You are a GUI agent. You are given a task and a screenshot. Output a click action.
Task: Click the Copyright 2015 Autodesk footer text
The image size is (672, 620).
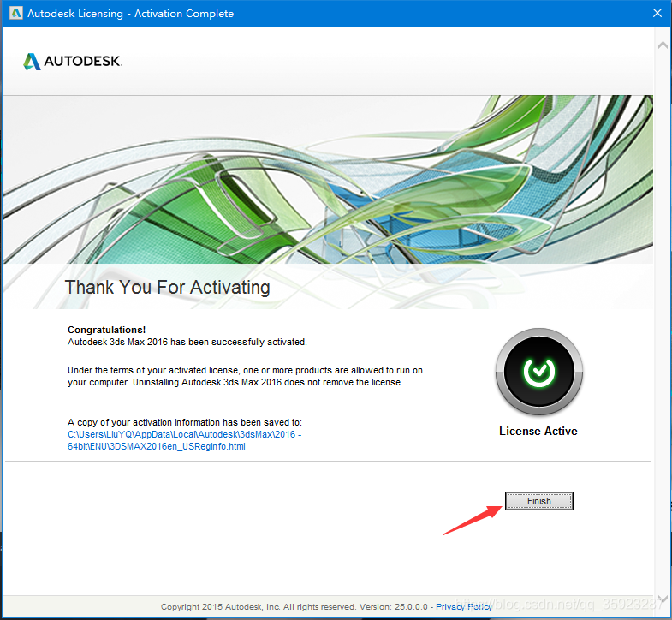pos(257,606)
